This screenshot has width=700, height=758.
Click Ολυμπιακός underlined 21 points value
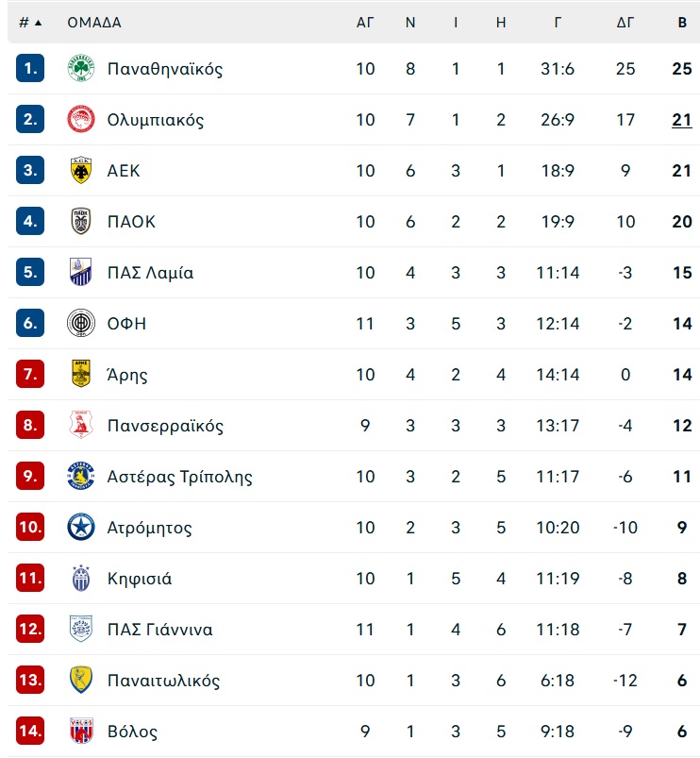[x=682, y=119]
